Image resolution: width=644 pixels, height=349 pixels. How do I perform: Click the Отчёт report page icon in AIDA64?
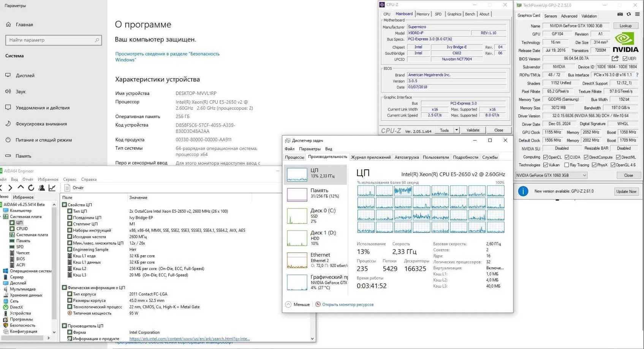67,188
